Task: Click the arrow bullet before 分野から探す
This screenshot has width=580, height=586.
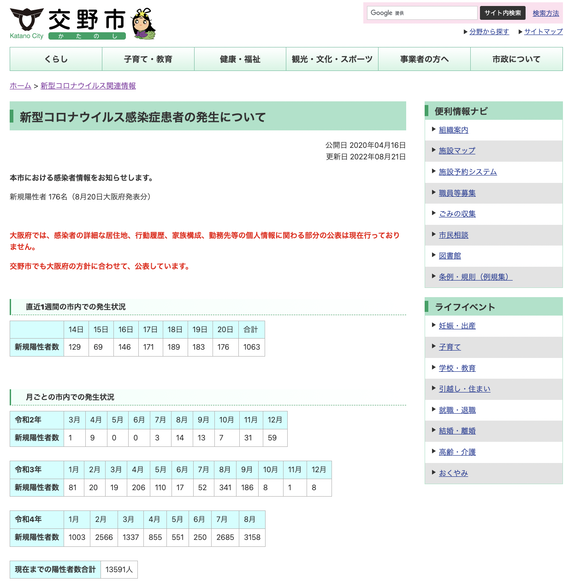Action: pos(465,32)
